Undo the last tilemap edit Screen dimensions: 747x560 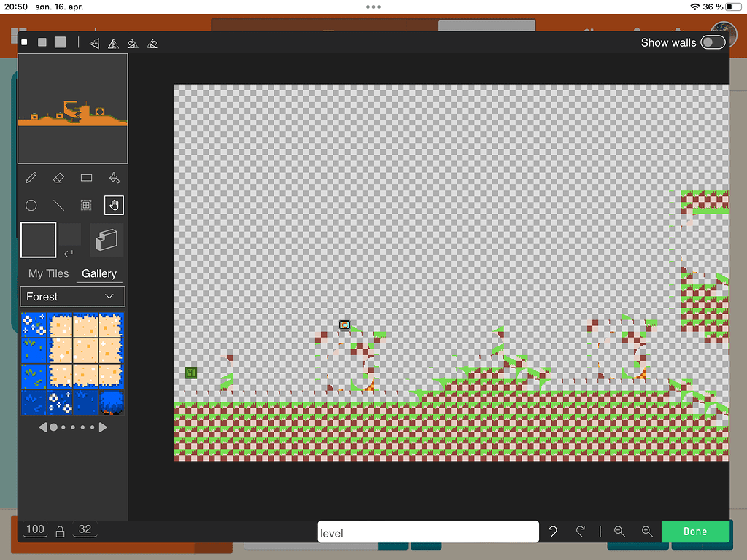click(552, 532)
